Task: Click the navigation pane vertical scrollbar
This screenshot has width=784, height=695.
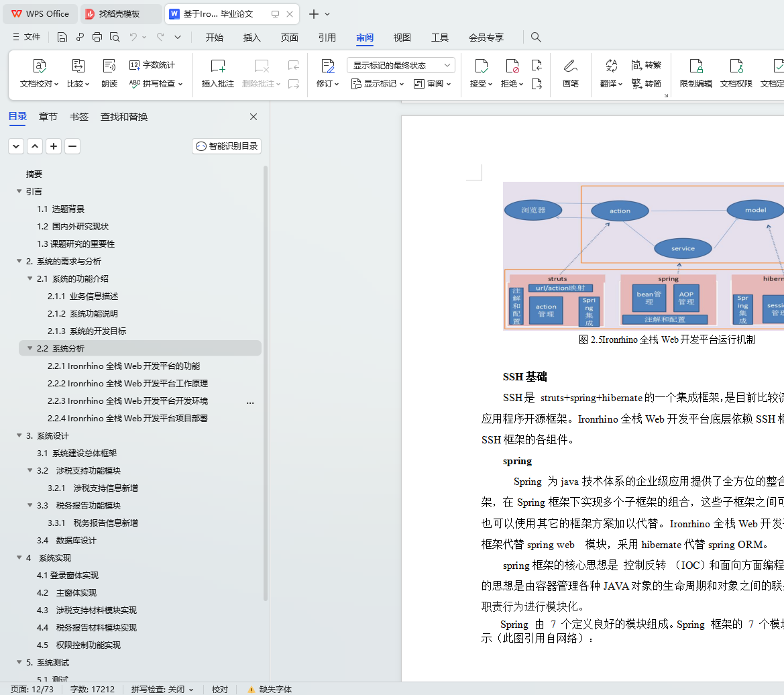Action: pos(266,382)
